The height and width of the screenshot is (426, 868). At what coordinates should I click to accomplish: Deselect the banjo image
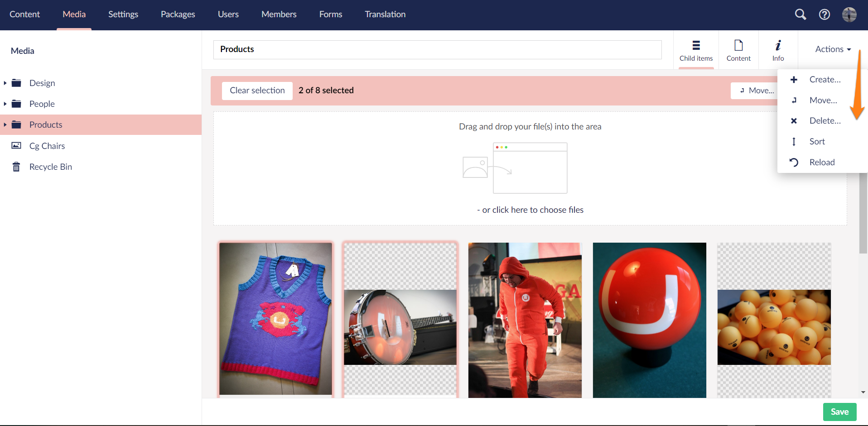tap(400, 319)
